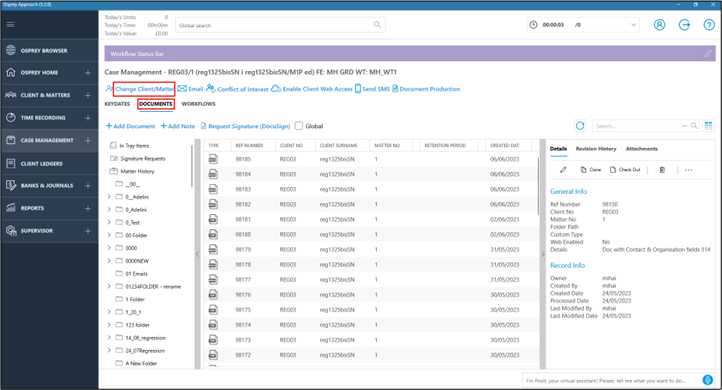
Task: Refresh the documents list
Action: click(580, 126)
